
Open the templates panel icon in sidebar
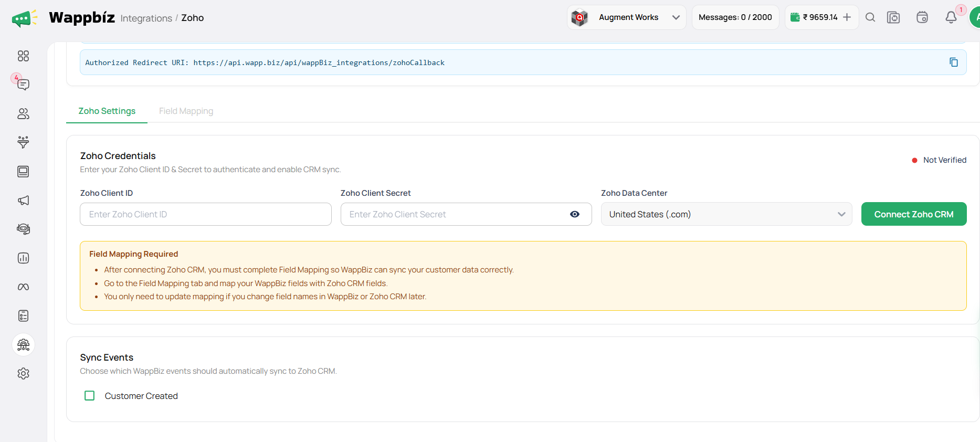click(23, 172)
